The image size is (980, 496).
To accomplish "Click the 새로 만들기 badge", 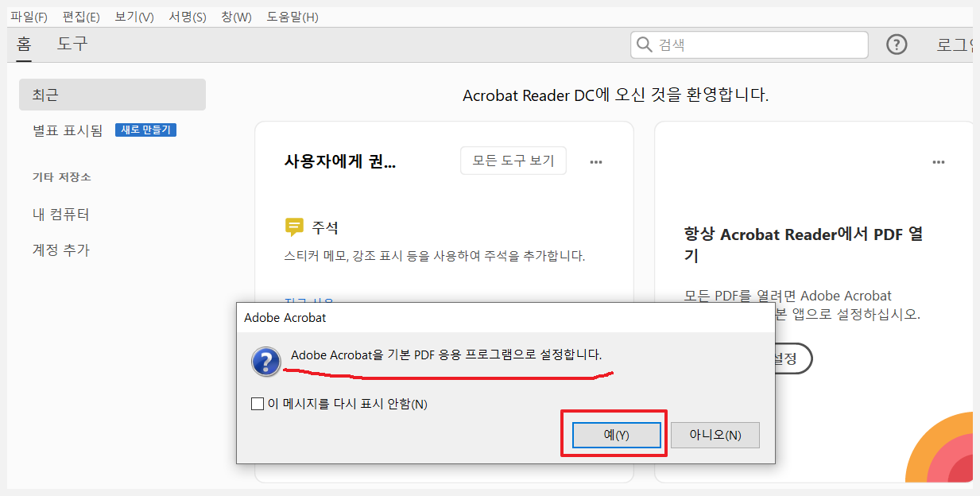I will click(145, 130).
